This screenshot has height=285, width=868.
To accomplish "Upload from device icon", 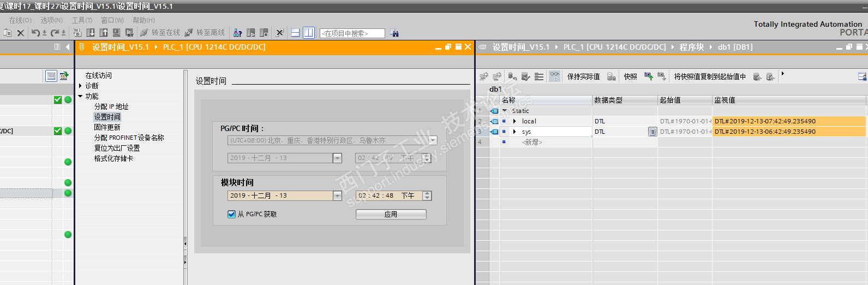I will pos(104,33).
